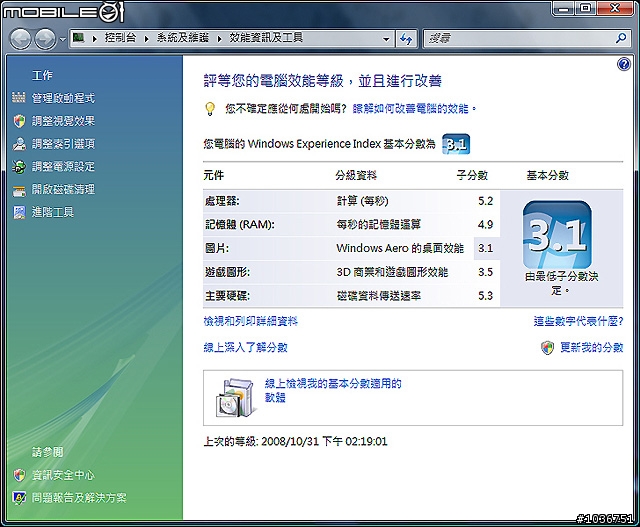
Task: Open 開啟磁碟清理 task link
Action: pyautogui.click(x=63, y=189)
